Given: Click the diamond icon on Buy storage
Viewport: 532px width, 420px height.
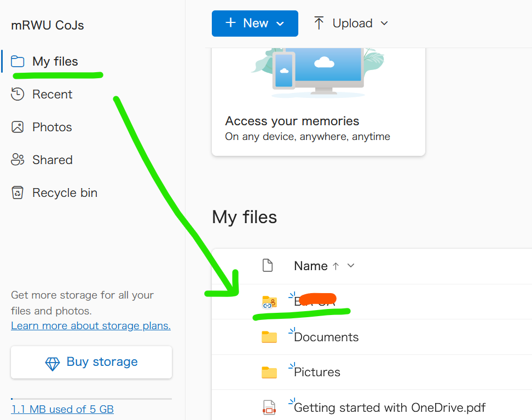Looking at the screenshot, I should coord(52,364).
